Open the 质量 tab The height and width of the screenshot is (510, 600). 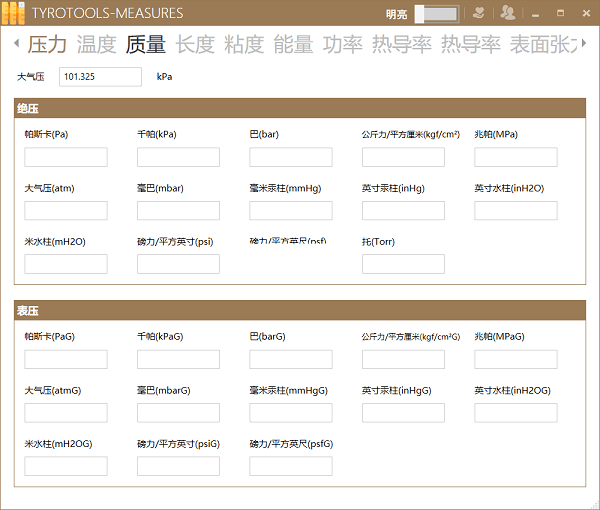pyautogui.click(x=145, y=44)
